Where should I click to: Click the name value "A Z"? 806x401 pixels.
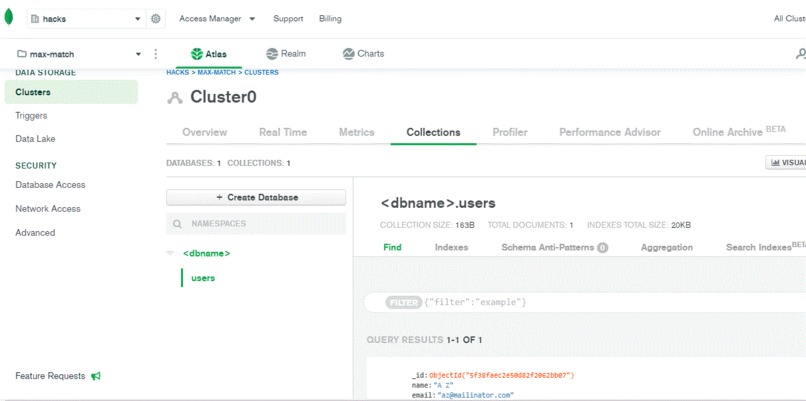click(443, 385)
